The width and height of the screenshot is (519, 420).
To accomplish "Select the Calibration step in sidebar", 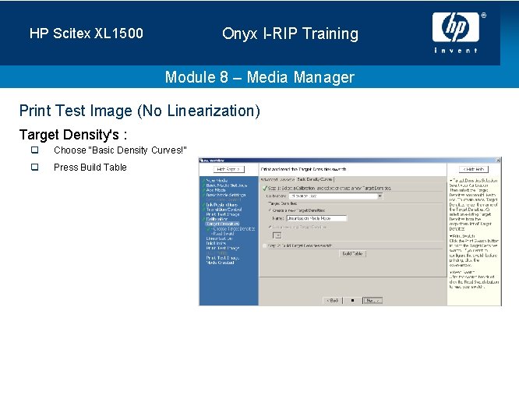I will click(217, 219).
